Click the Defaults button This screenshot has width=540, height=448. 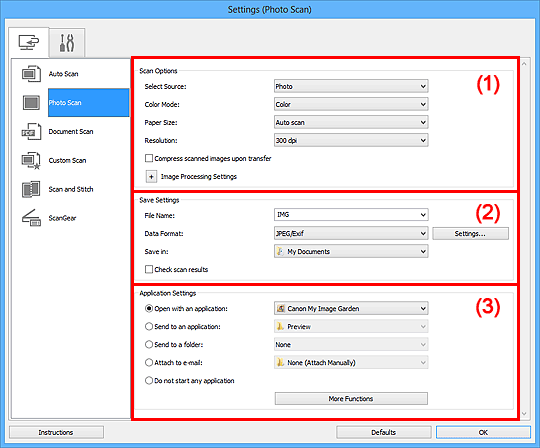coord(384,432)
